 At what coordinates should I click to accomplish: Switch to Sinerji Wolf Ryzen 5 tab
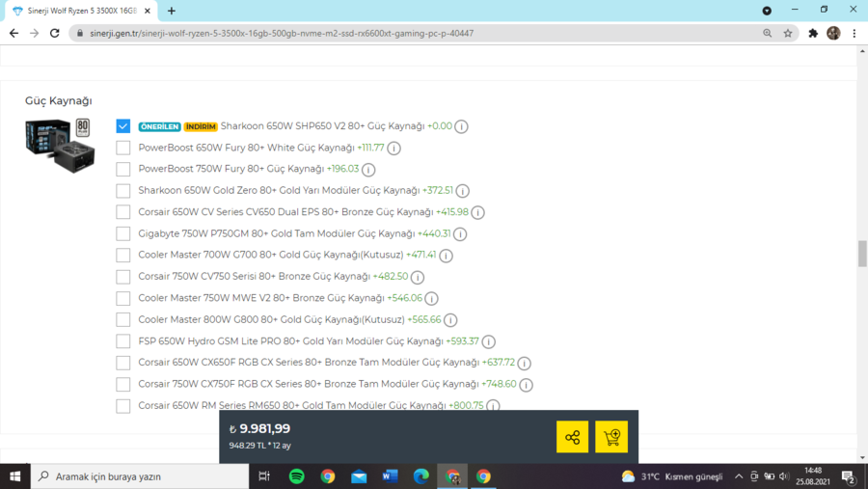pyautogui.click(x=81, y=11)
